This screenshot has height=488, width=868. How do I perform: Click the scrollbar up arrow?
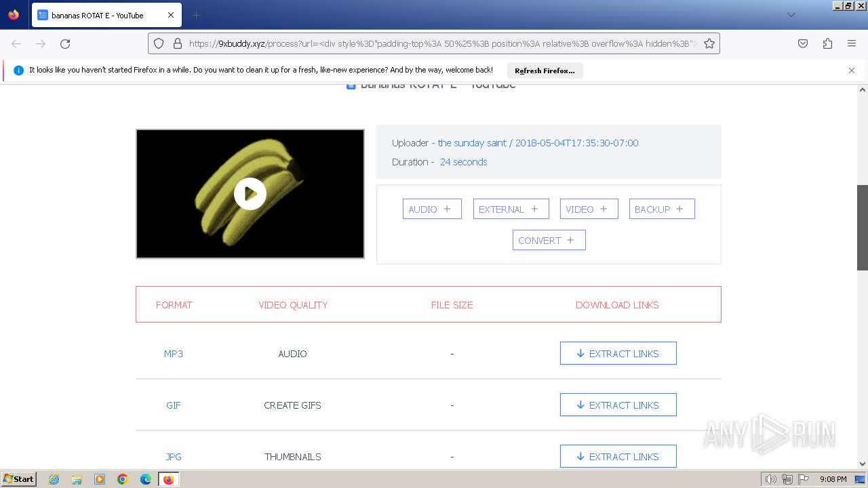(x=863, y=90)
